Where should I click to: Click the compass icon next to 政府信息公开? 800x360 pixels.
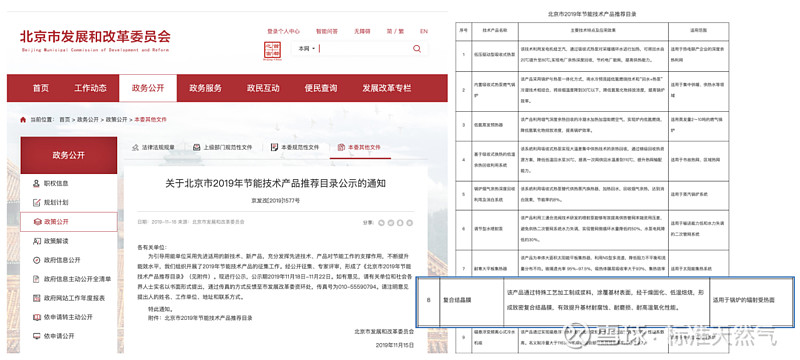36,260
